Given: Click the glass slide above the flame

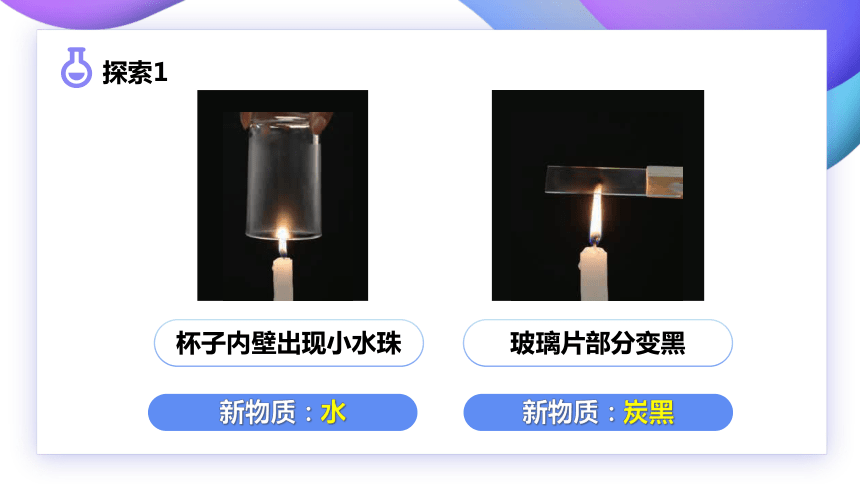Looking at the screenshot, I should (614, 181).
